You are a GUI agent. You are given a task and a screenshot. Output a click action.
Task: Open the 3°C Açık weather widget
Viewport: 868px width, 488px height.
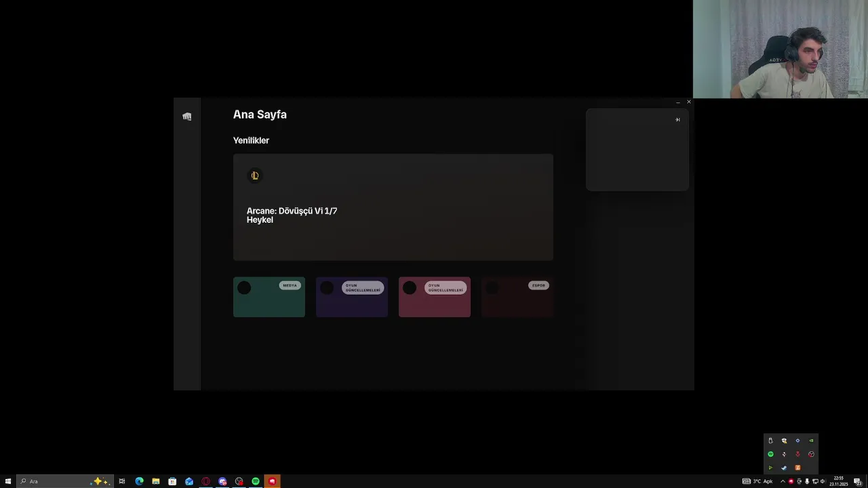[758, 481]
